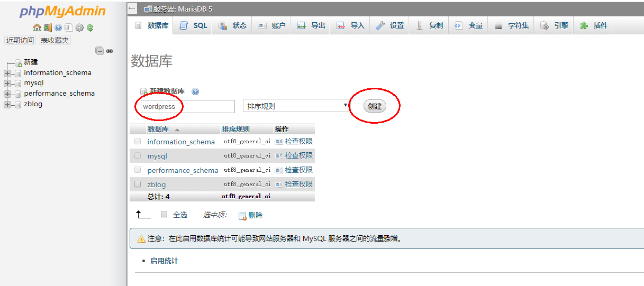
Task: Click the Home icon under phpMyAdmin logo
Action: pos(37,28)
